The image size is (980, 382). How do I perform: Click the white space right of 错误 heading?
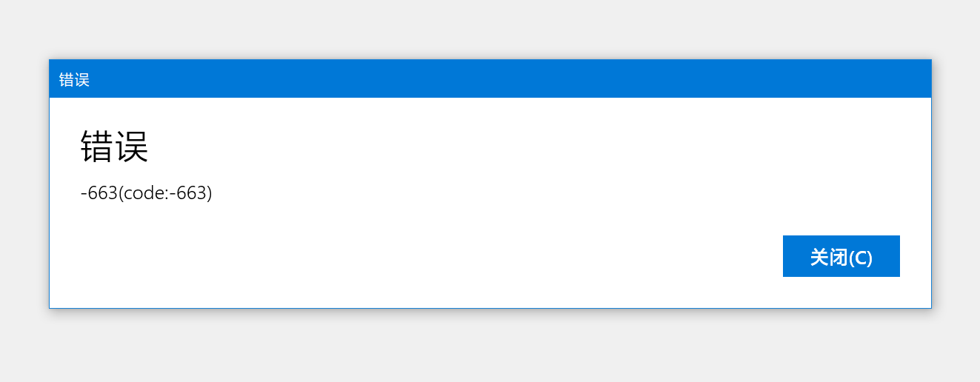click(519, 147)
